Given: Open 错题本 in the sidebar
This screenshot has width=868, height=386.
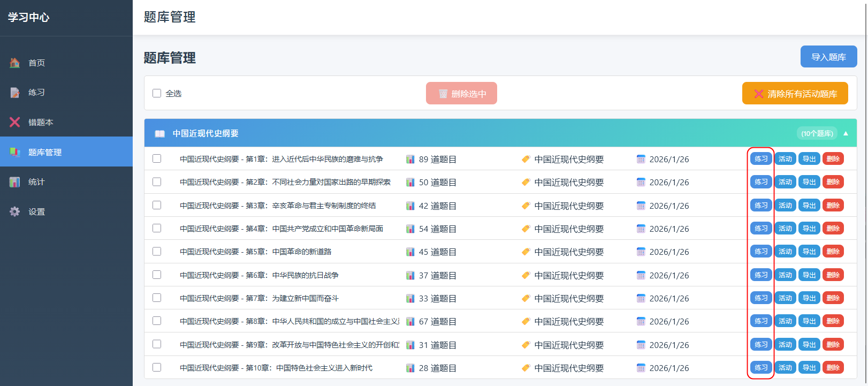Looking at the screenshot, I should pyautogui.click(x=66, y=122).
